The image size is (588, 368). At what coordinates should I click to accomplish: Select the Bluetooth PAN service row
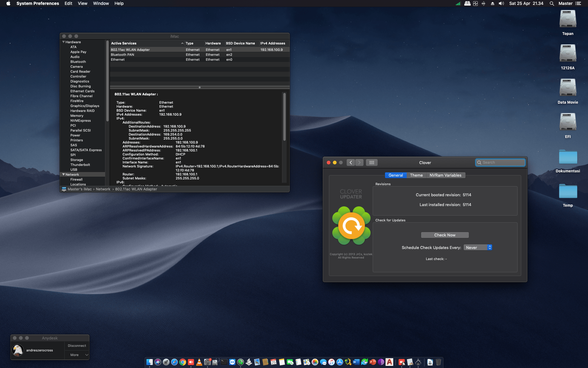pyautogui.click(x=200, y=55)
